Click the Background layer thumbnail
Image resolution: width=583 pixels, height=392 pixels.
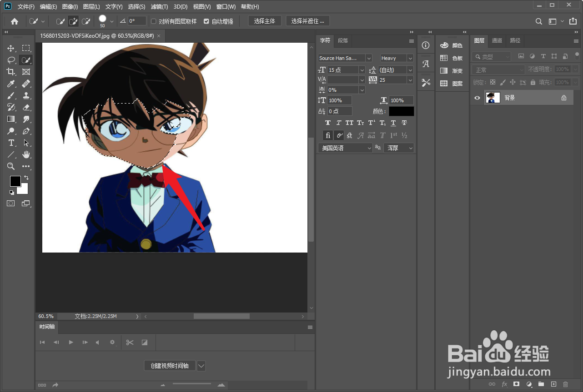[493, 98]
